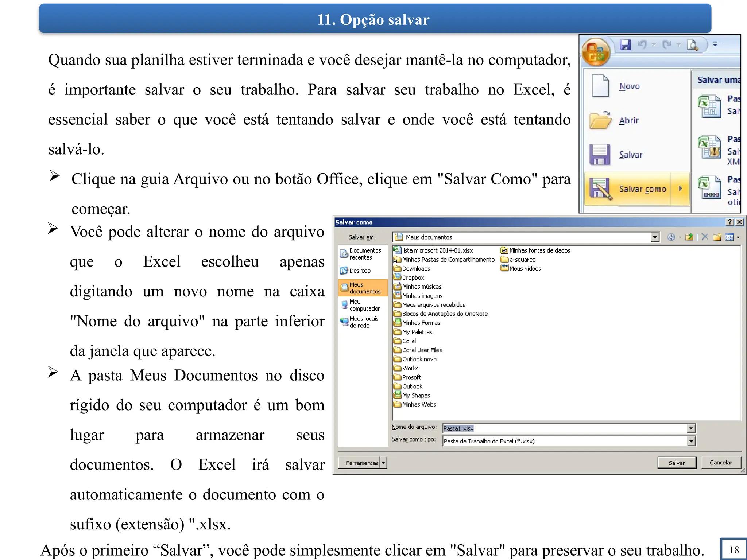The image size is (747, 560).
Task: Open the Ferramentas dropdown arrow
Action: click(383, 463)
